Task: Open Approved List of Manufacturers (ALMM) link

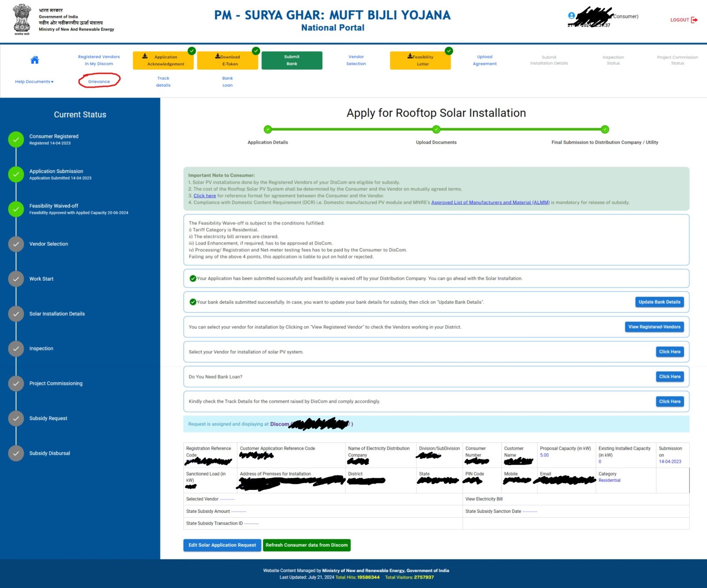Action: 490,202
